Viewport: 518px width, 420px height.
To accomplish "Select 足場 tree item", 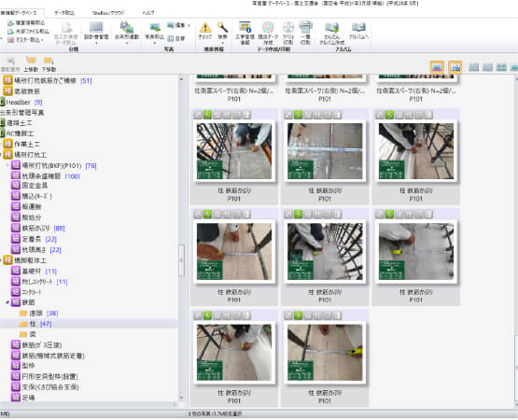I will [23, 398].
